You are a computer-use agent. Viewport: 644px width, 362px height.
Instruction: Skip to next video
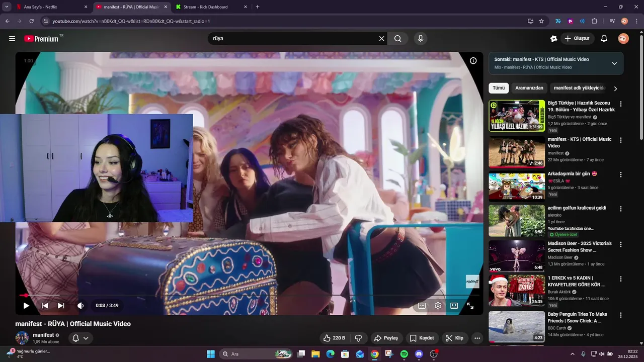pyautogui.click(x=61, y=306)
